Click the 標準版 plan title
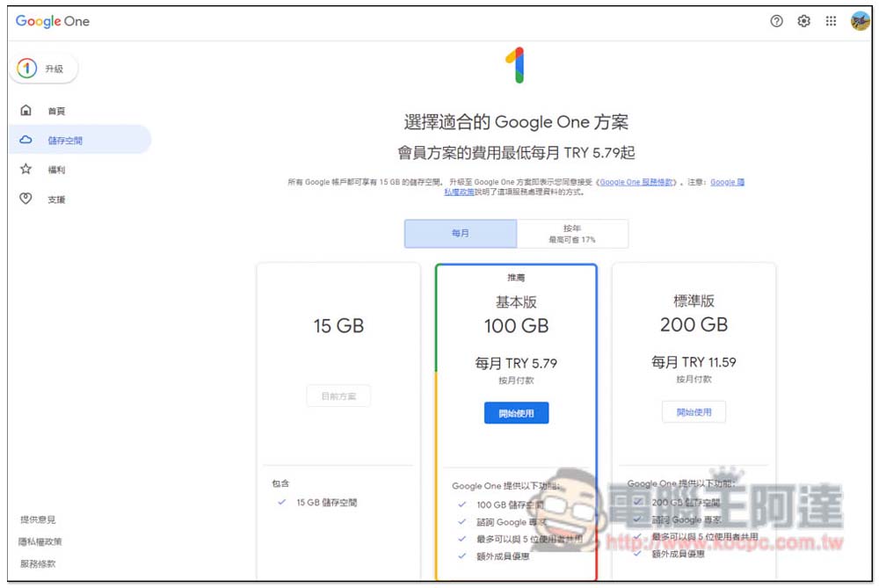The image size is (879, 588). click(694, 301)
